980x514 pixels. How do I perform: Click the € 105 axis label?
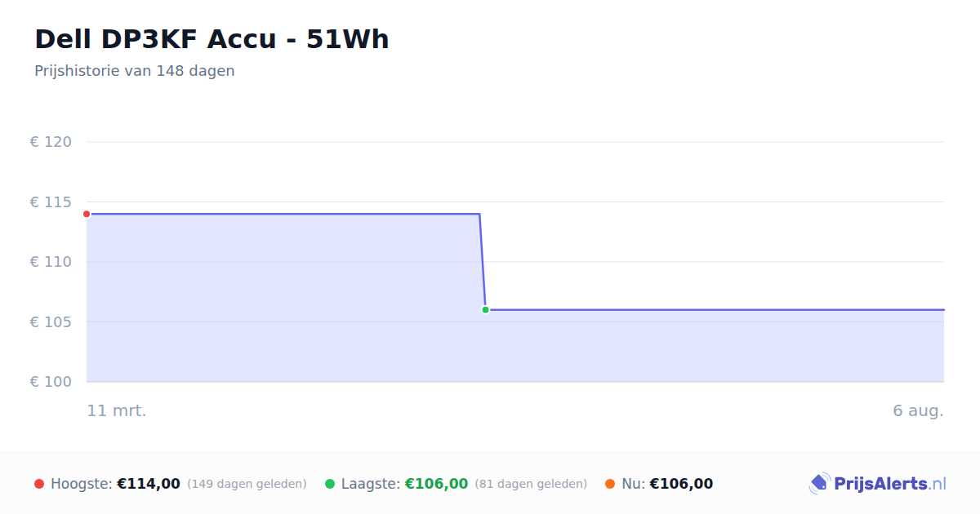(51, 322)
